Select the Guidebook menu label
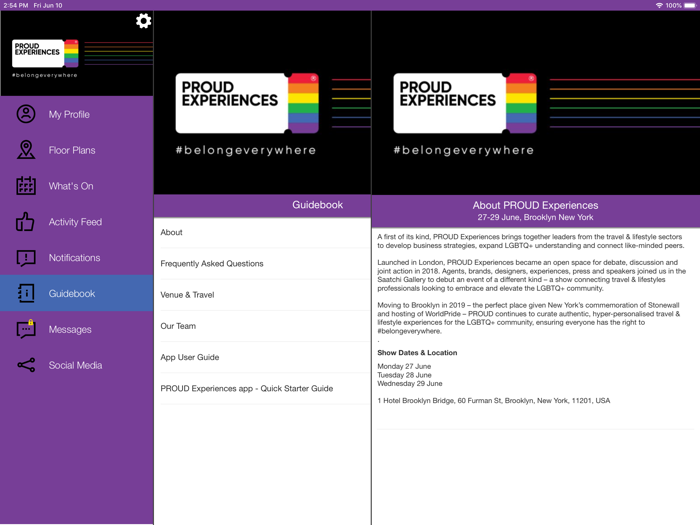 pos(72,293)
